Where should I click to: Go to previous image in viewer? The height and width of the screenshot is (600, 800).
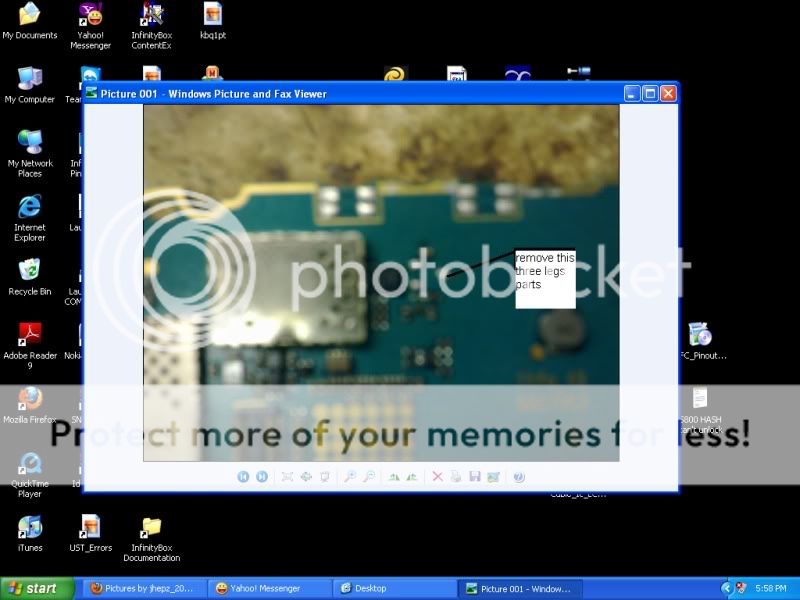(243, 477)
